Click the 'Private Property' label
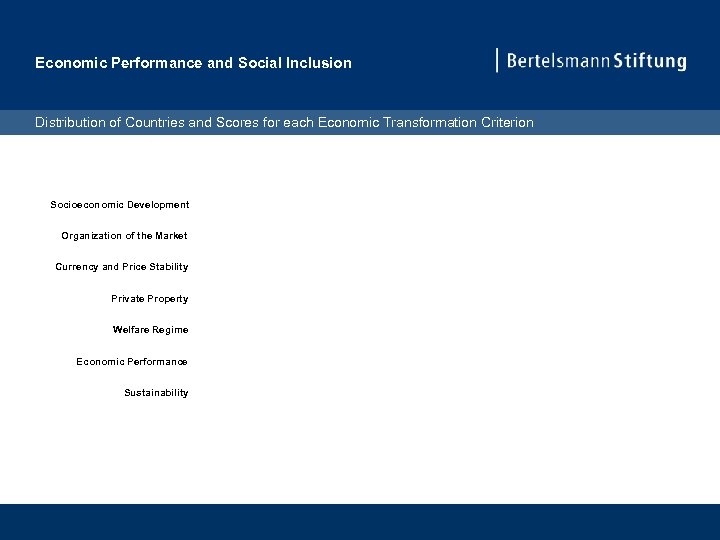720x540 pixels. tap(150, 299)
